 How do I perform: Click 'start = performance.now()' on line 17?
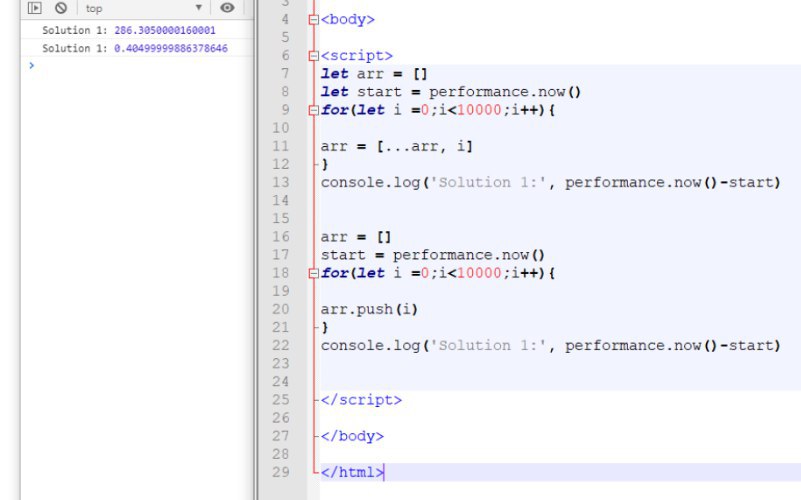point(433,255)
